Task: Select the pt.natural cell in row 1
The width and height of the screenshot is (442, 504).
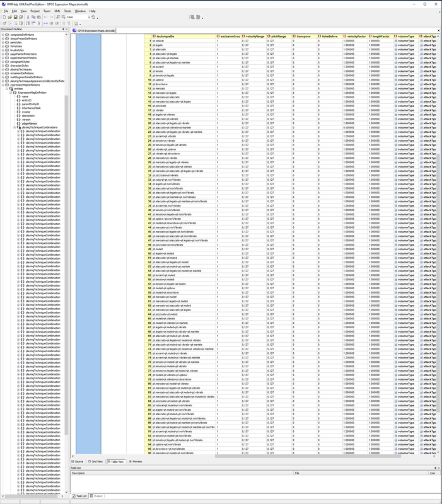Action: coord(183,41)
